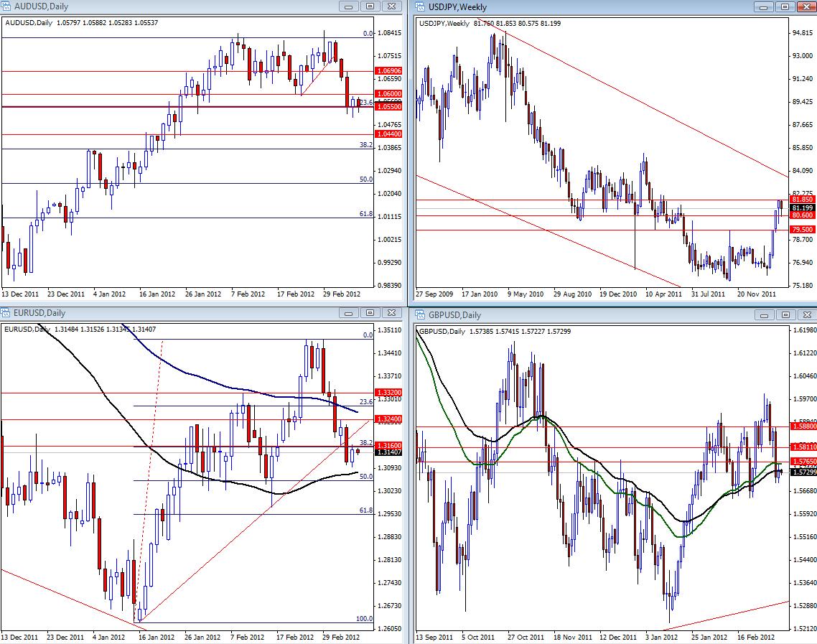Click the 81.199 current price label on USDJPY

pyautogui.click(x=803, y=208)
